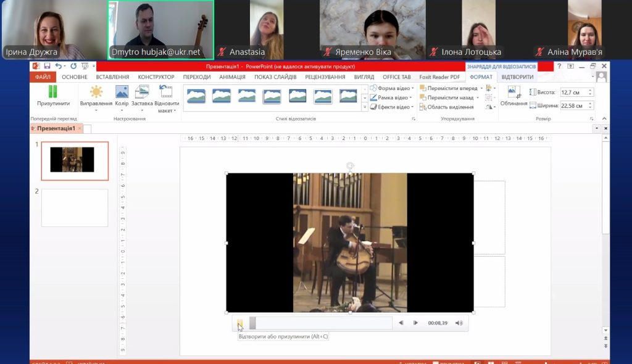Select the second slide thumbnail
Screen dimensions: 632x364
pyautogui.click(x=75, y=208)
